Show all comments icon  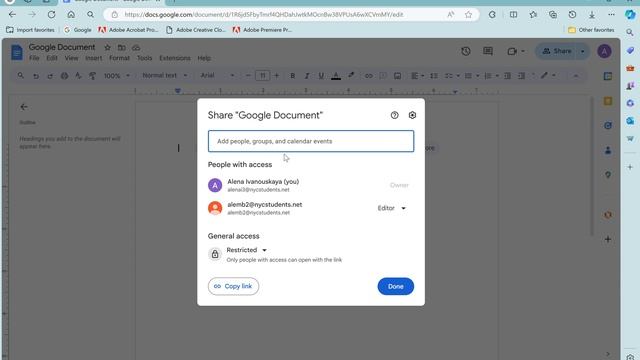(488, 51)
